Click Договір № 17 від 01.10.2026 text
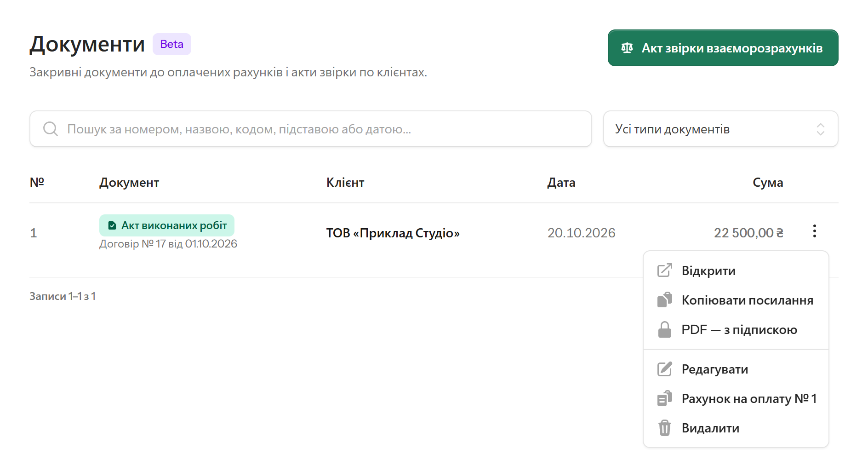This screenshot has width=868, height=472. 168,244
